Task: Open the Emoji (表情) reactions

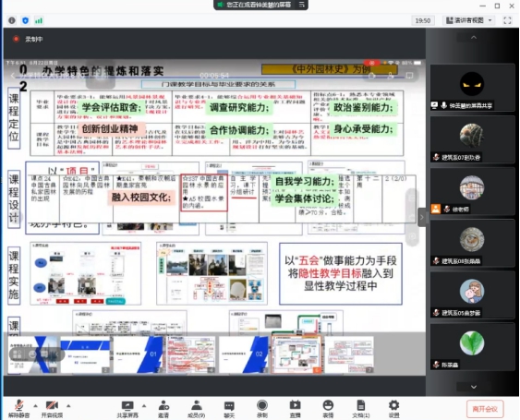Action: 328,408
